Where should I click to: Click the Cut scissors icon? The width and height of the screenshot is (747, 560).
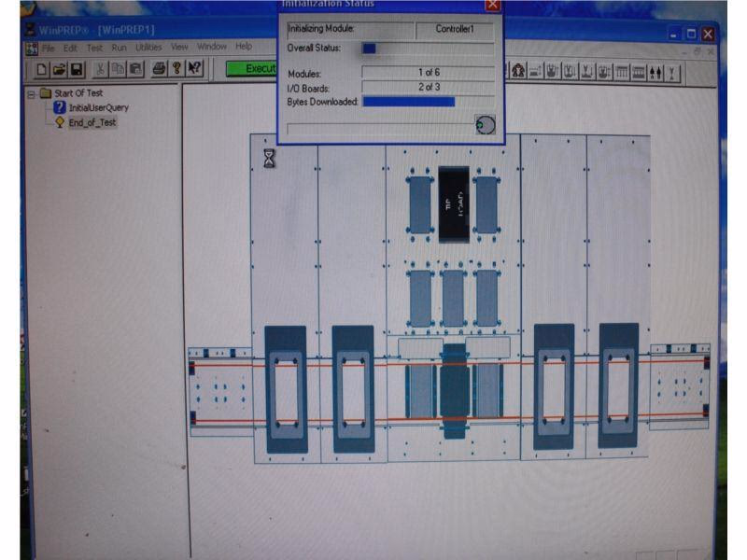[x=100, y=69]
